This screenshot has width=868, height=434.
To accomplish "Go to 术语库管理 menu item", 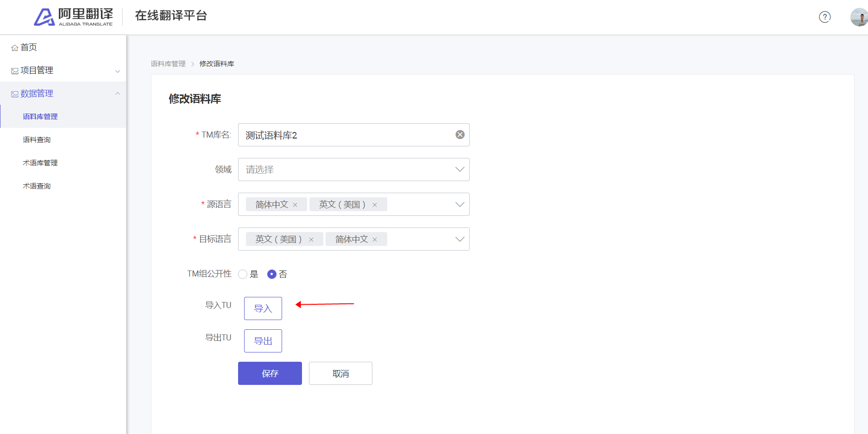I will (40, 163).
